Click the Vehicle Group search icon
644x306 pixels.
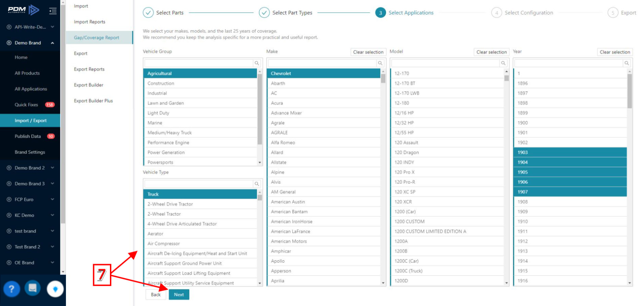click(257, 63)
